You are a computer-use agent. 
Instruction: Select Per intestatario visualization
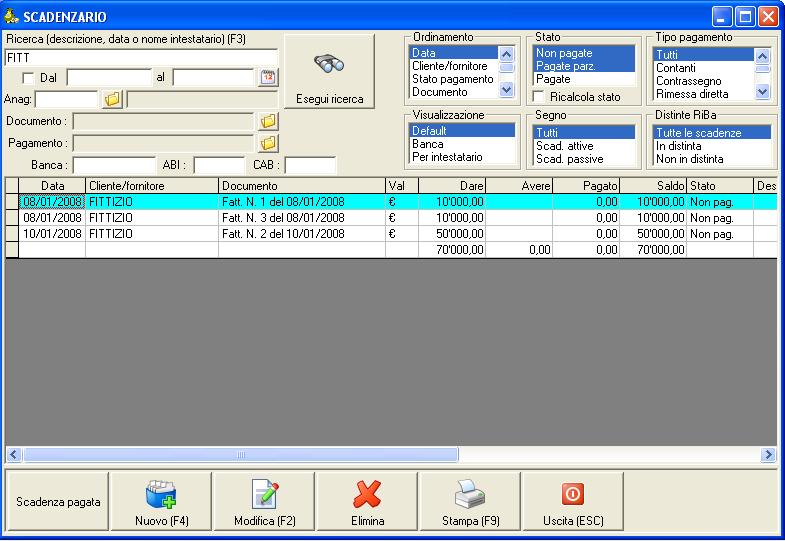[x=462, y=157]
